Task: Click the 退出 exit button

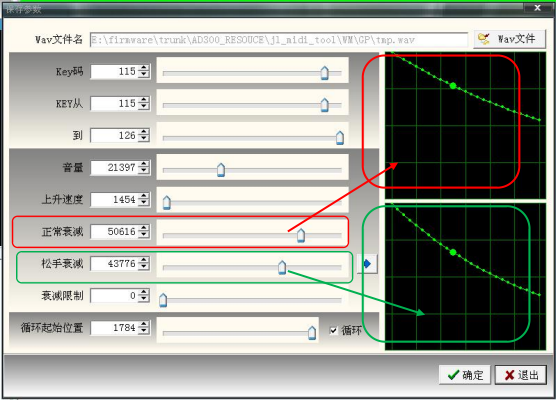Action: (521, 374)
